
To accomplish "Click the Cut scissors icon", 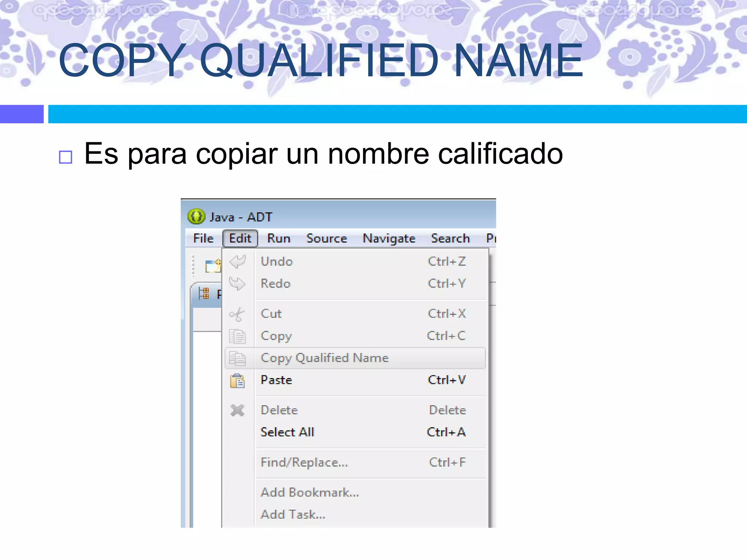I will [x=237, y=314].
